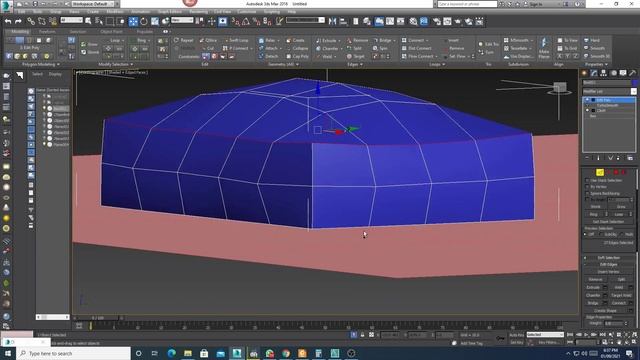Click Remove modifier trash icon below stack
Image resolution: width=640 pixels, height=360 pixels.
(x=618, y=158)
